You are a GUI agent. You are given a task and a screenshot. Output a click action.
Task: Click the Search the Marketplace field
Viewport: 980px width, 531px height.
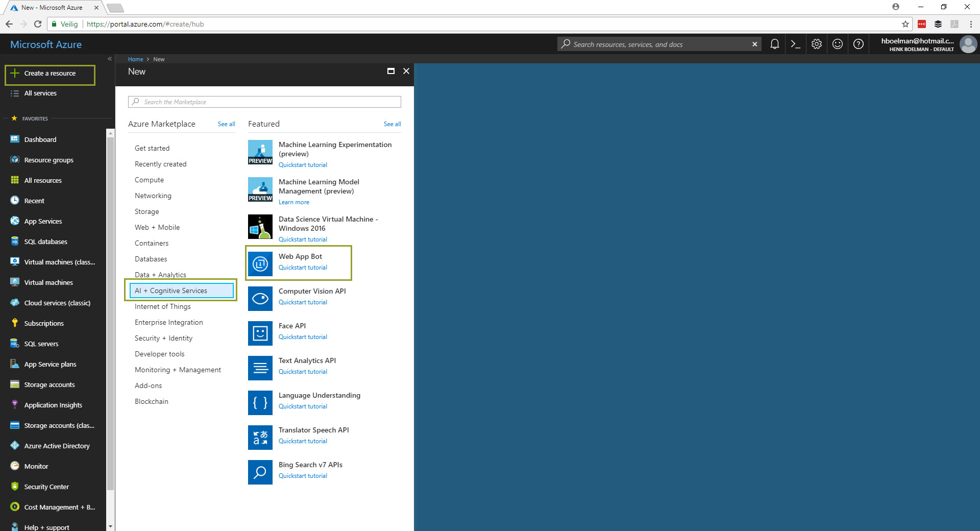point(264,102)
